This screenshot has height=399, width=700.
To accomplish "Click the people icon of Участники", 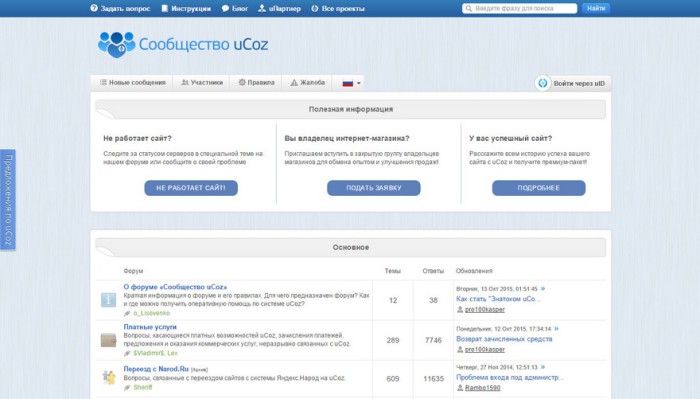I will (185, 82).
